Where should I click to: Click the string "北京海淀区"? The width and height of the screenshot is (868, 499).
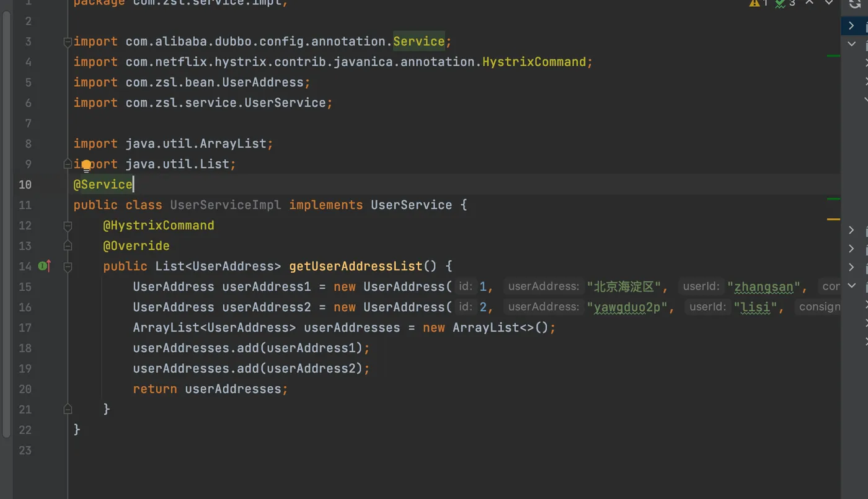click(x=624, y=287)
